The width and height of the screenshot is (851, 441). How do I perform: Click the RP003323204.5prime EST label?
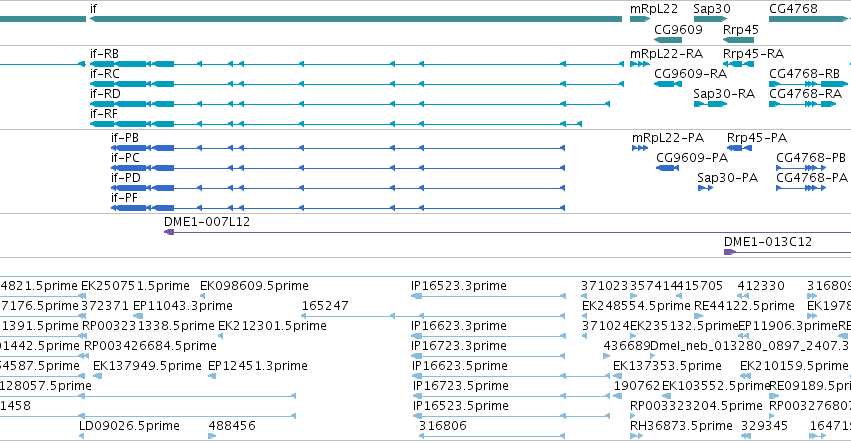click(696, 406)
